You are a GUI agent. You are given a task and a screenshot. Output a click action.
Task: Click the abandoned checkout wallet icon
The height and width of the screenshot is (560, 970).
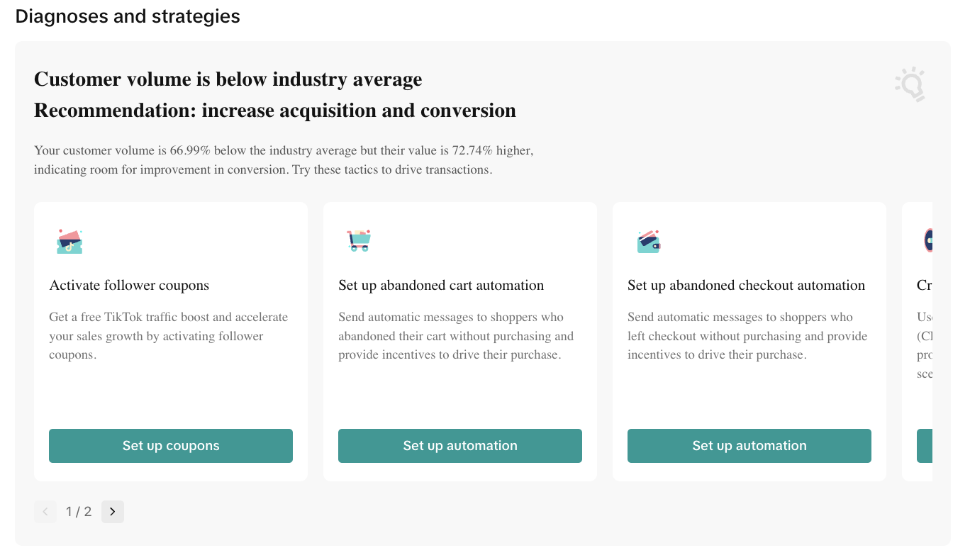coord(648,242)
